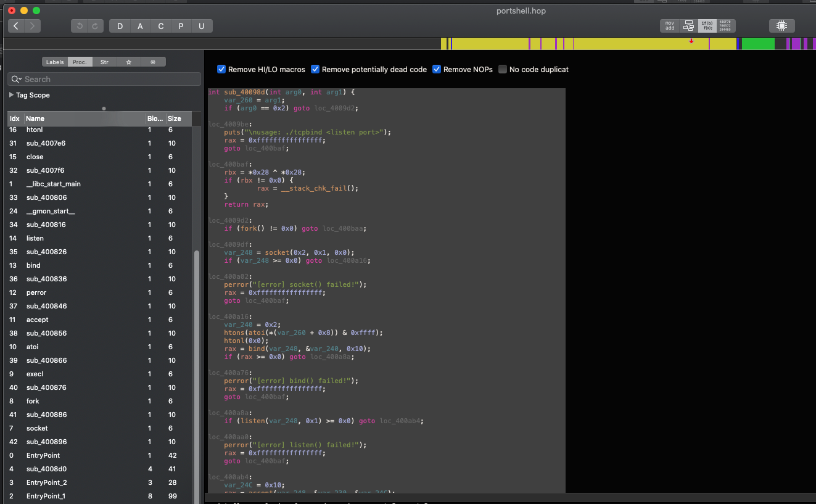Select fork procedure row
Viewport: 816px width, 504px height.
point(99,401)
